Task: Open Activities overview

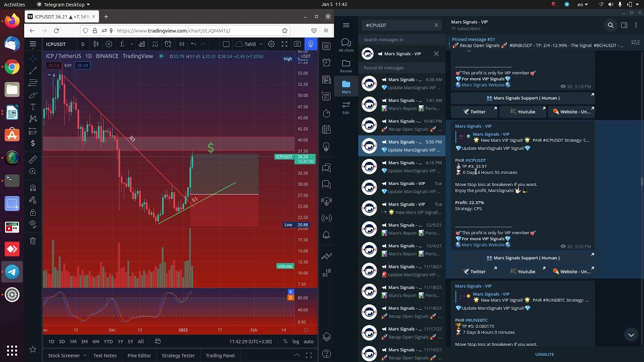Action: coord(15,5)
